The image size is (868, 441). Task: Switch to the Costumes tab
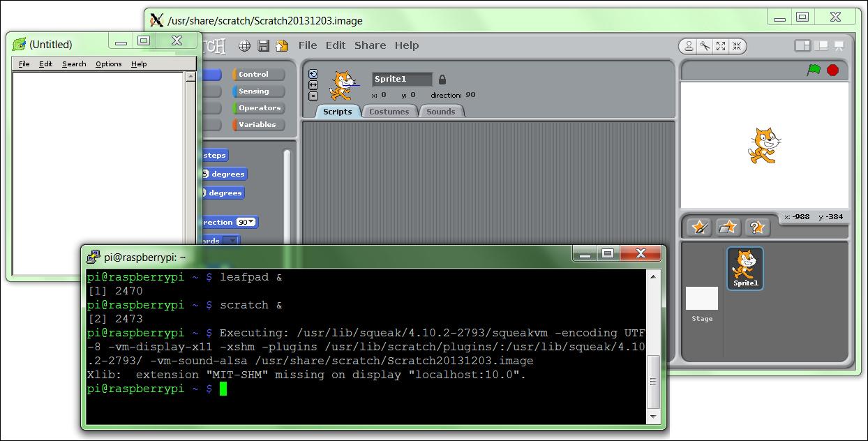coord(389,111)
